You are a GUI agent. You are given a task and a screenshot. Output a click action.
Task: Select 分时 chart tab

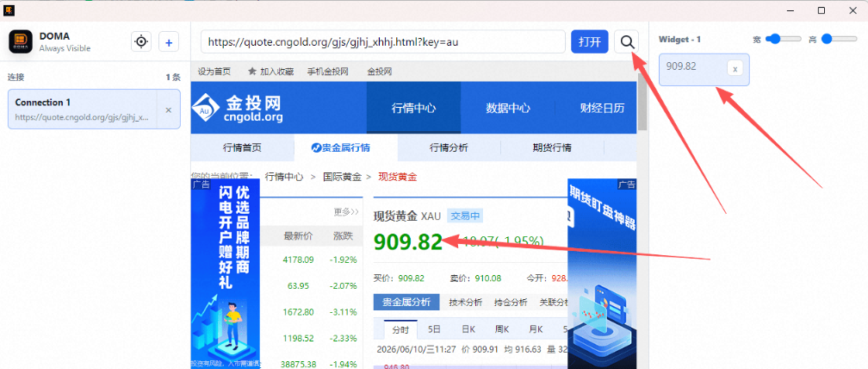coord(400,329)
